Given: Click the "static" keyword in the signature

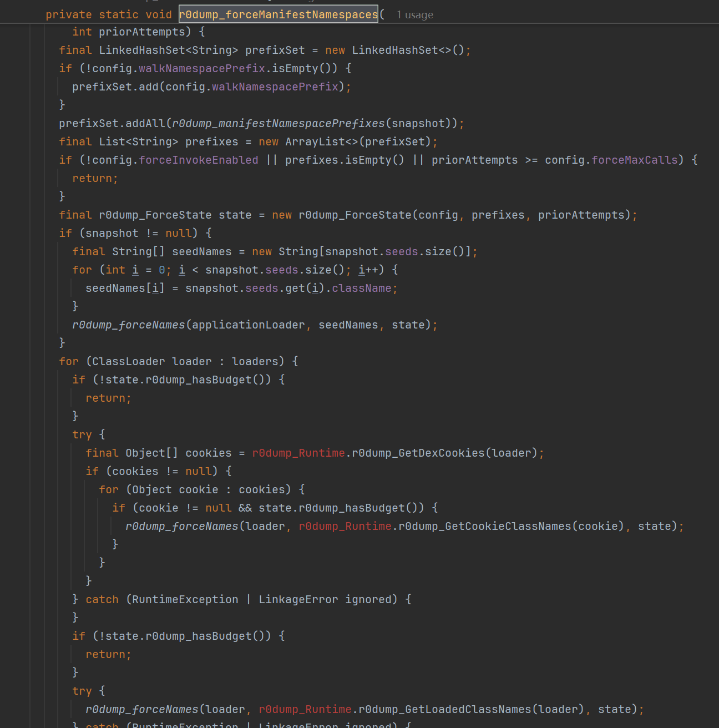Looking at the screenshot, I should (x=119, y=14).
